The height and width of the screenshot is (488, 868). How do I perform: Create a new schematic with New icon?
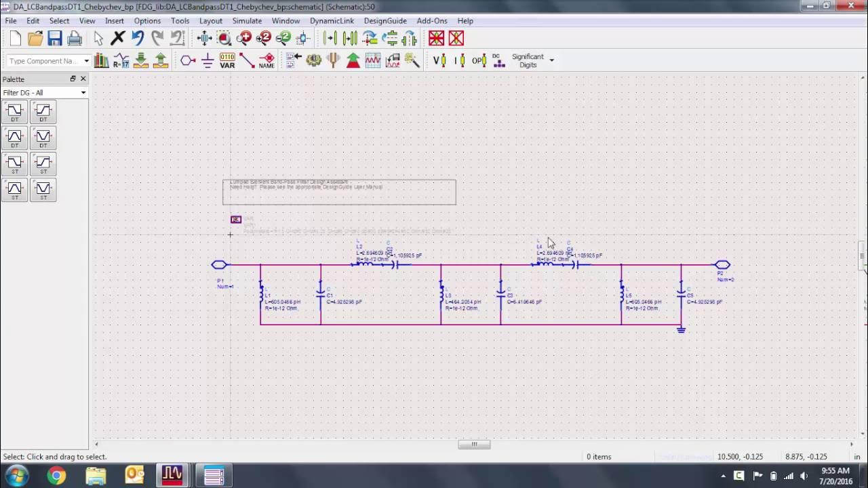pyautogui.click(x=15, y=39)
